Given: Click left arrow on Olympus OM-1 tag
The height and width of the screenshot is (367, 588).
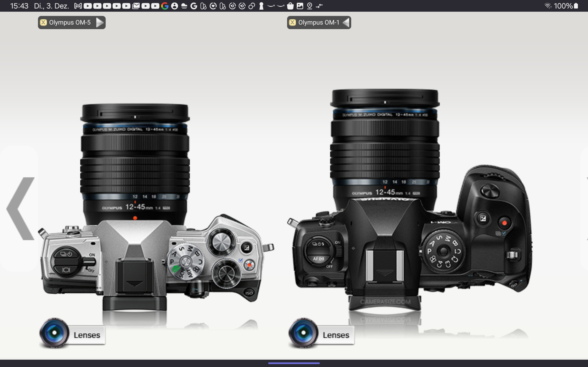Looking at the screenshot, I should [x=346, y=22].
